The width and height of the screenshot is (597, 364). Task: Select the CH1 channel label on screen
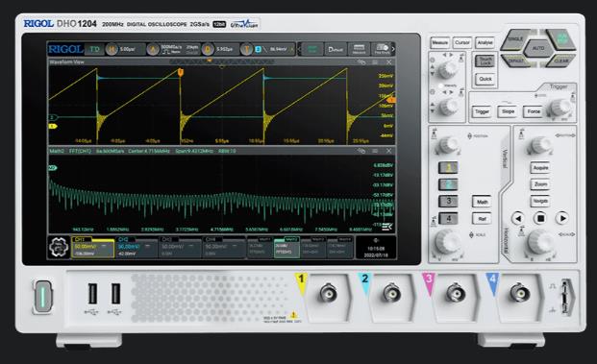pyautogui.click(x=92, y=247)
